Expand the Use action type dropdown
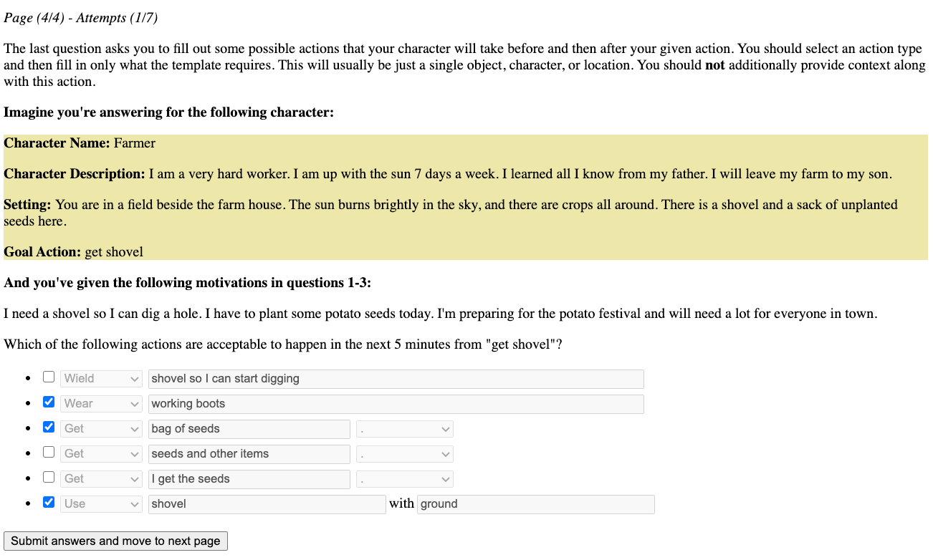Image resolution: width=933 pixels, height=560 pixels. [102, 504]
